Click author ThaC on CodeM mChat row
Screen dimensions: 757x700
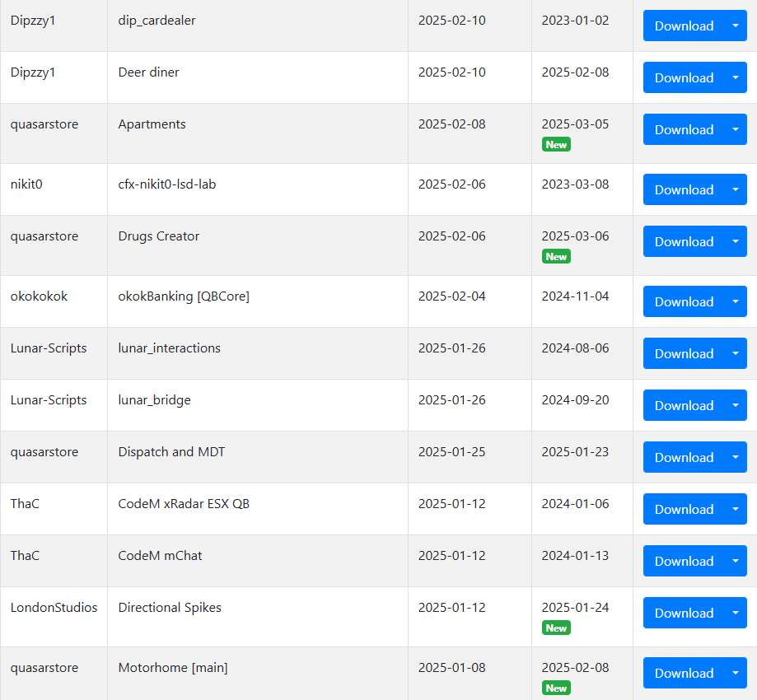click(25, 556)
